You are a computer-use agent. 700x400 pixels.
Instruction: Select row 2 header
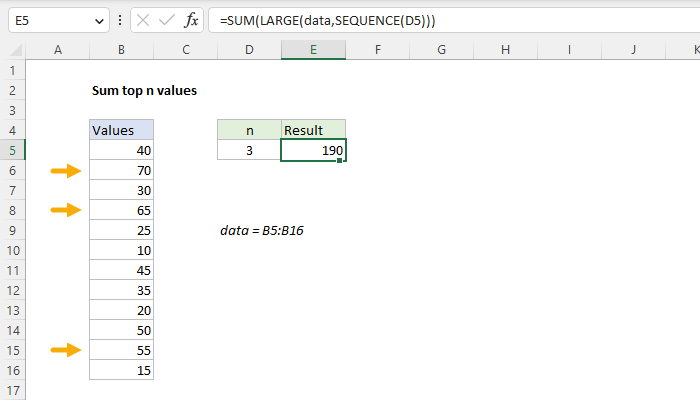tap(12, 91)
